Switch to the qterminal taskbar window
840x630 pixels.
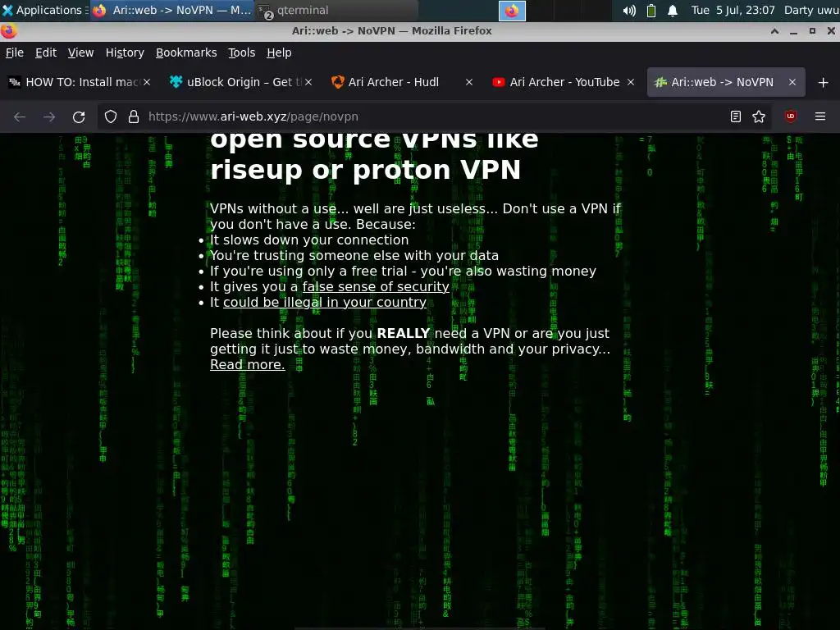(x=336, y=11)
